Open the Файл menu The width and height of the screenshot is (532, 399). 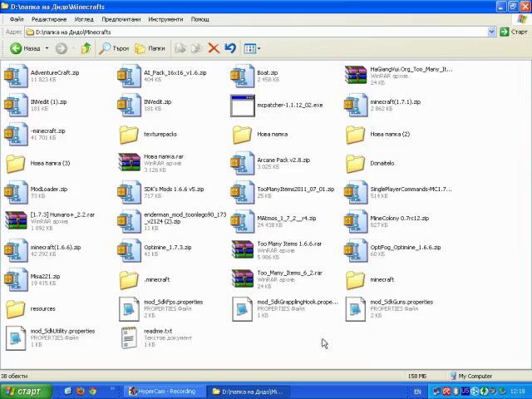[x=17, y=19]
